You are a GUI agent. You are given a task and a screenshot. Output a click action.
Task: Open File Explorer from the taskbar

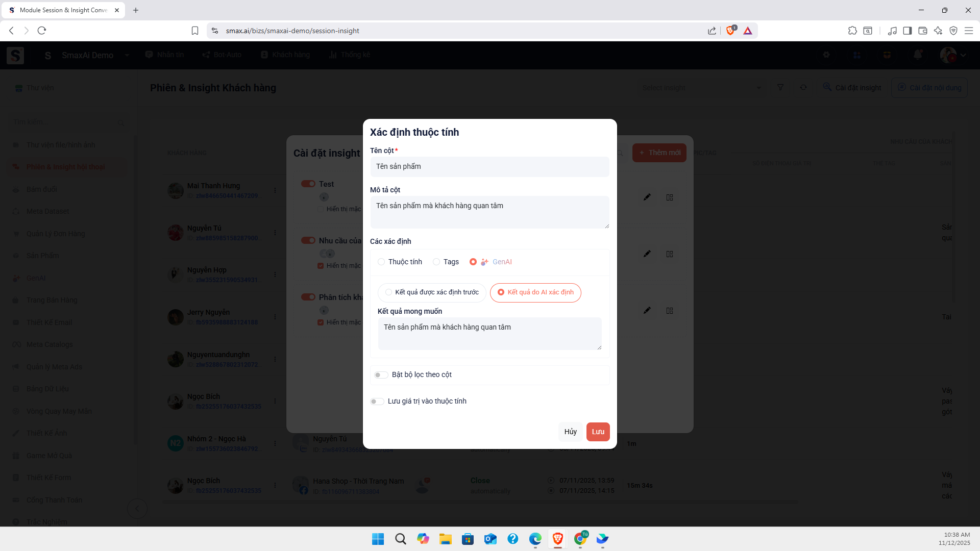(445, 539)
